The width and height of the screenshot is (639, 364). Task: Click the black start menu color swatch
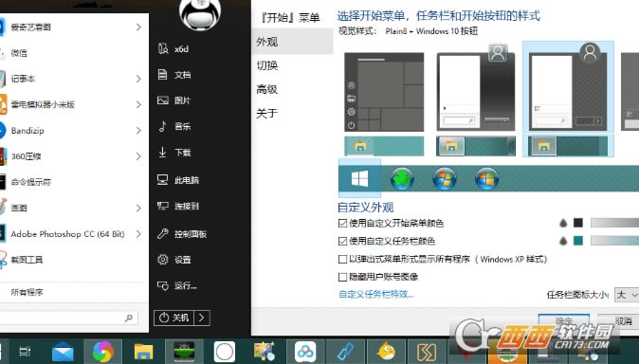(578, 223)
